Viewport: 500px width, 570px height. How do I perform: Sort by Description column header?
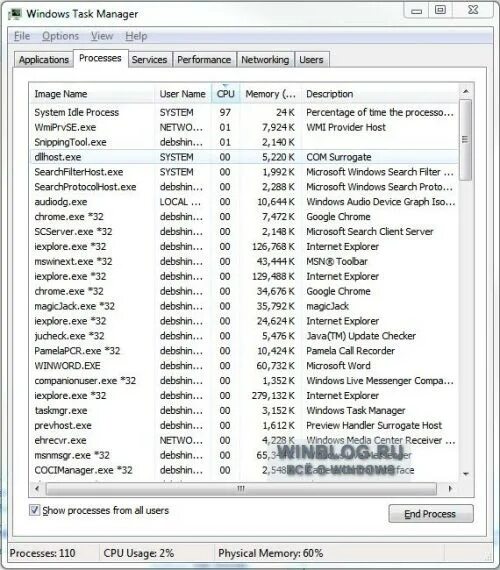tap(380, 94)
